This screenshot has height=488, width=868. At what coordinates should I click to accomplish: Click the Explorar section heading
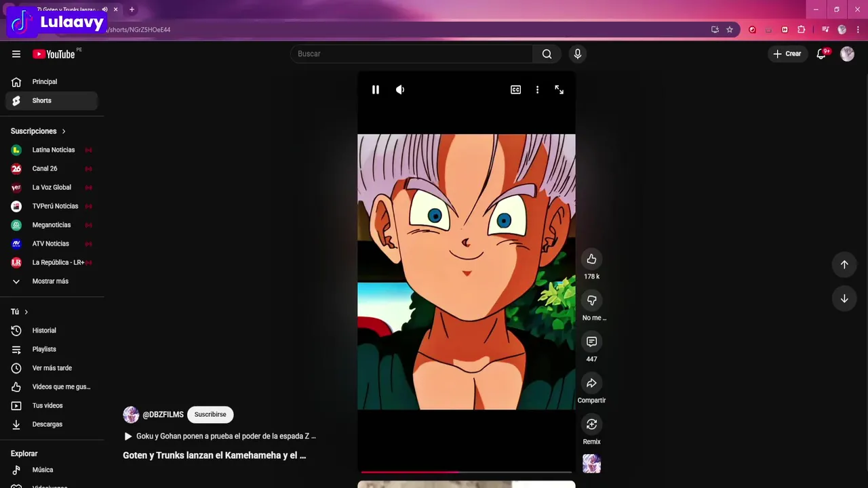24,453
